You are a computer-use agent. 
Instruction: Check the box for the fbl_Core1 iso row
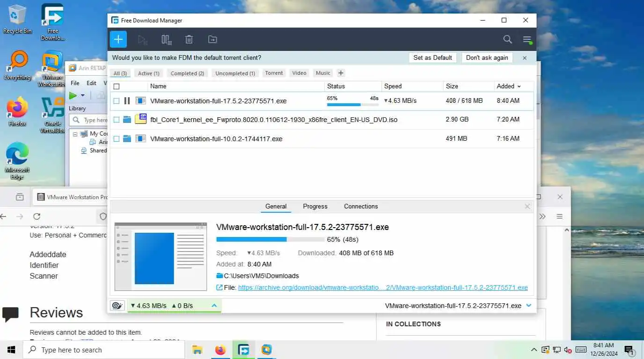tap(117, 120)
